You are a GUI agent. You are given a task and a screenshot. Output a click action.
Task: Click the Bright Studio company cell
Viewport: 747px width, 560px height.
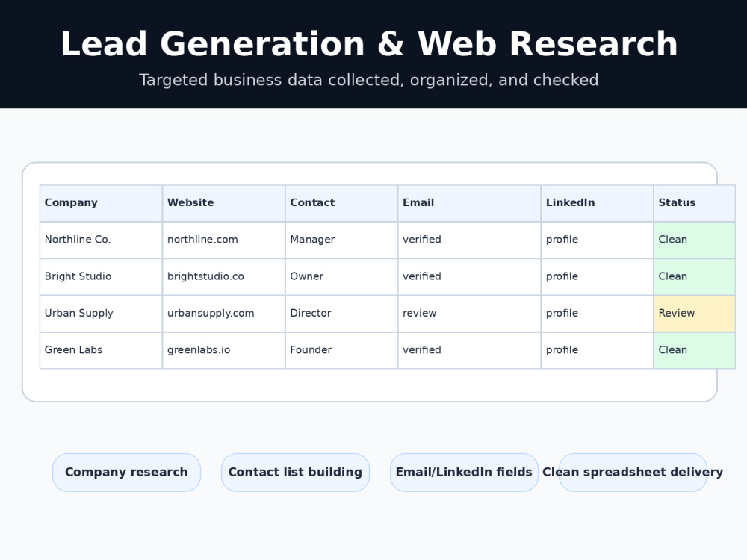click(x=101, y=277)
